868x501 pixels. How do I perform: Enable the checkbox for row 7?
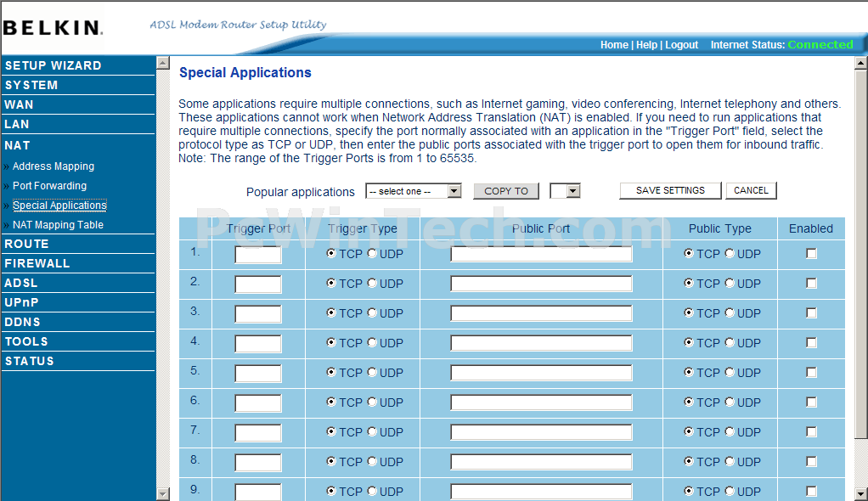point(811,432)
